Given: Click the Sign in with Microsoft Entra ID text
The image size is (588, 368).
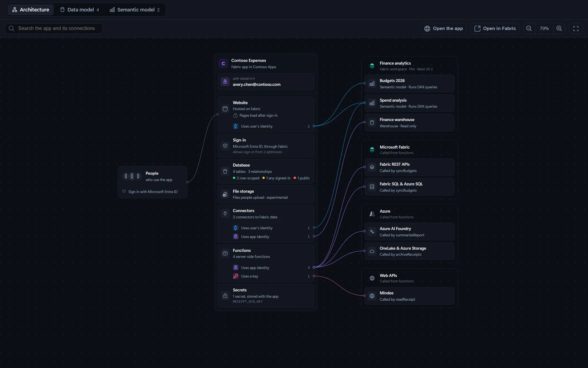Looking at the screenshot, I should coord(153,192).
